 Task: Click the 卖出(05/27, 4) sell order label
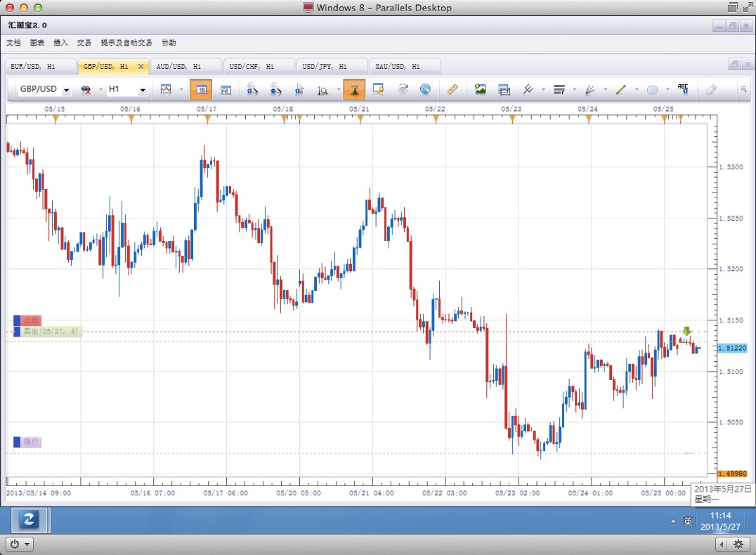[47, 332]
